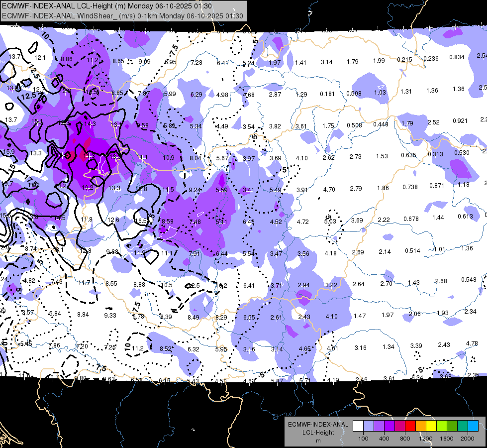This screenshot has height=448, width=487.
Task: Select the orange legend color box
Action: click(421, 426)
